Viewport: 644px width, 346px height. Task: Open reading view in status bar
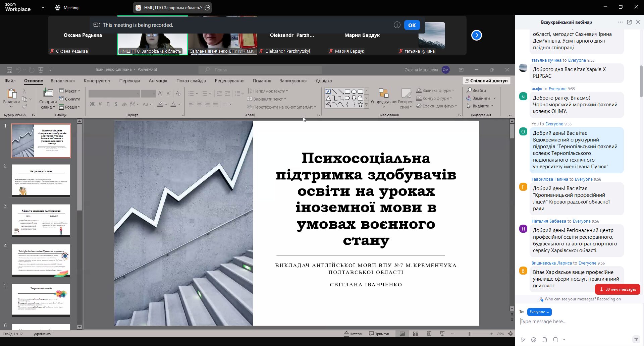pyautogui.click(x=429, y=334)
